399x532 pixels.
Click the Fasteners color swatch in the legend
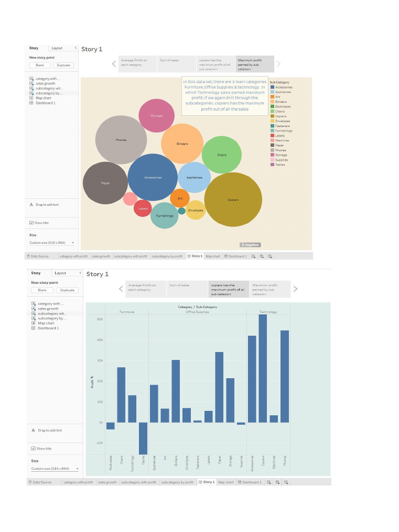[272, 126]
